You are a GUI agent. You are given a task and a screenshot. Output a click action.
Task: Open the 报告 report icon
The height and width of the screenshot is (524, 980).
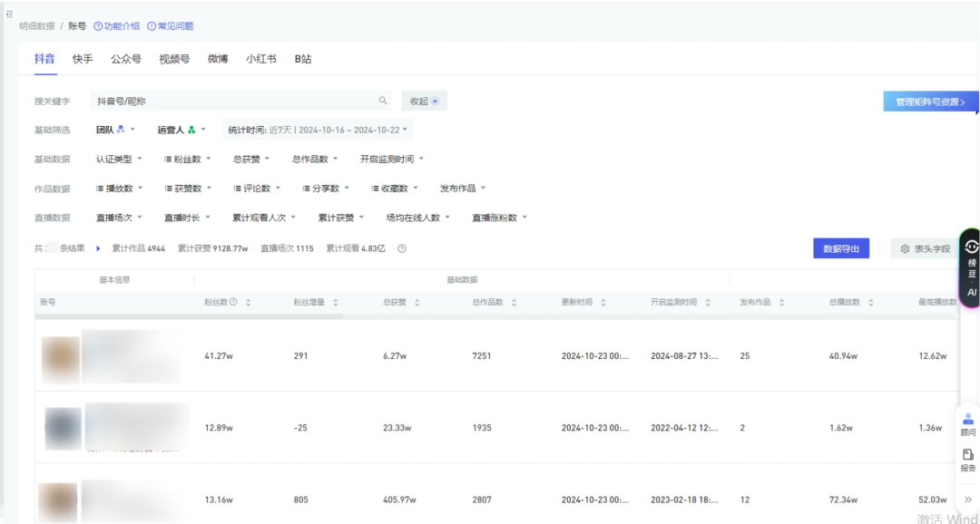pos(968,461)
